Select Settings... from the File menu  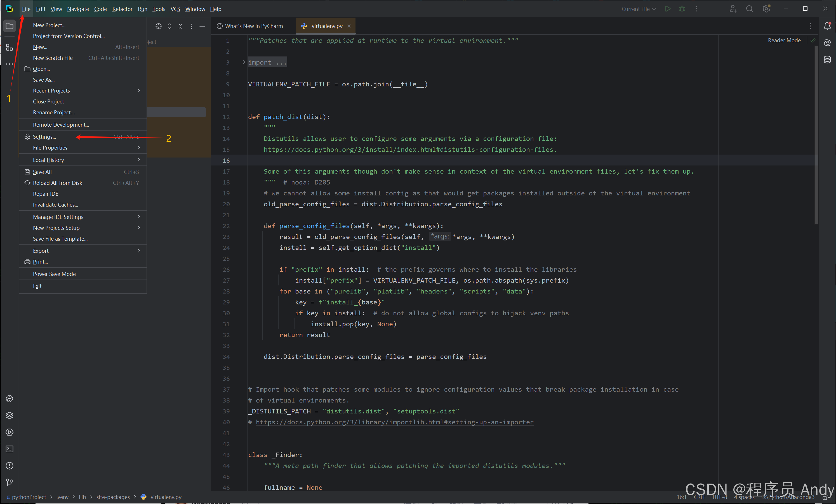coord(44,137)
